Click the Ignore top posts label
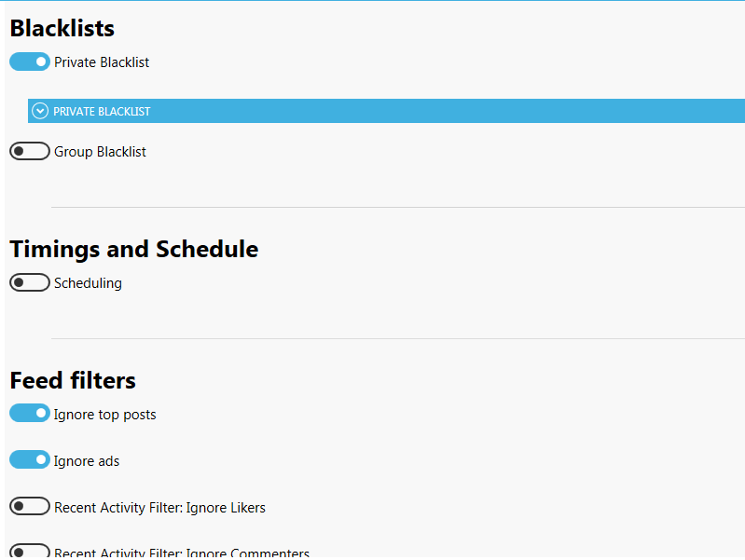 (x=105, y=415)
